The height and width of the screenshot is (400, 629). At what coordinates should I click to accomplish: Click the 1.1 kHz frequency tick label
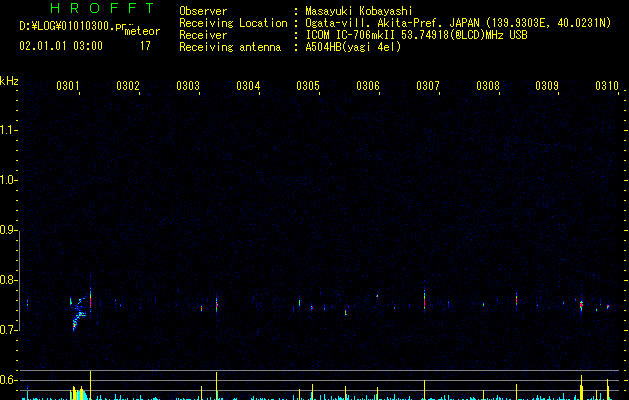pos(7,130)
